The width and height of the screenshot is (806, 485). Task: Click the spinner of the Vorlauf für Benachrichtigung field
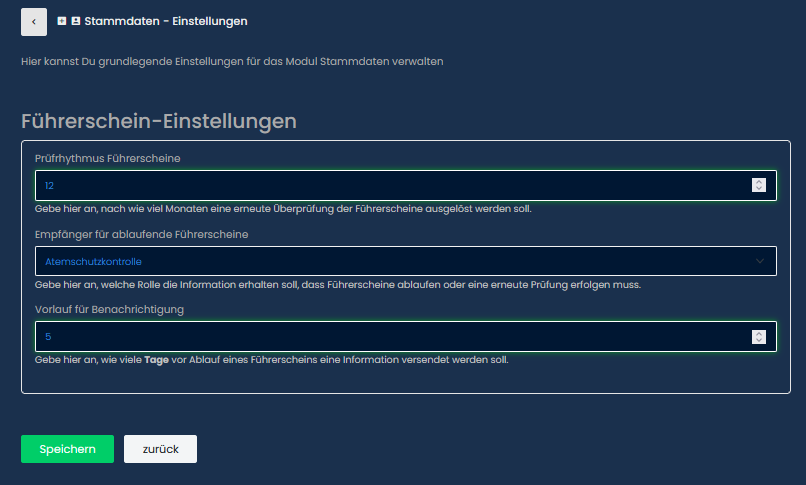(x=759, y=337)
